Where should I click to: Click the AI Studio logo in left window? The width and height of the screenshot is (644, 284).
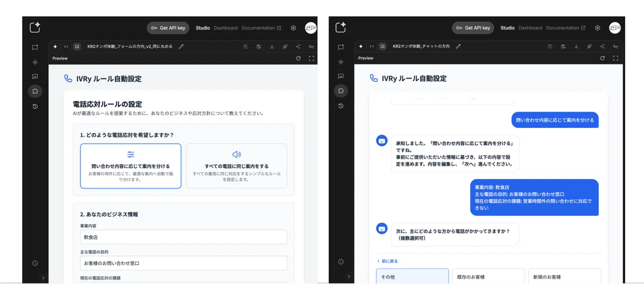pos(35,27)
